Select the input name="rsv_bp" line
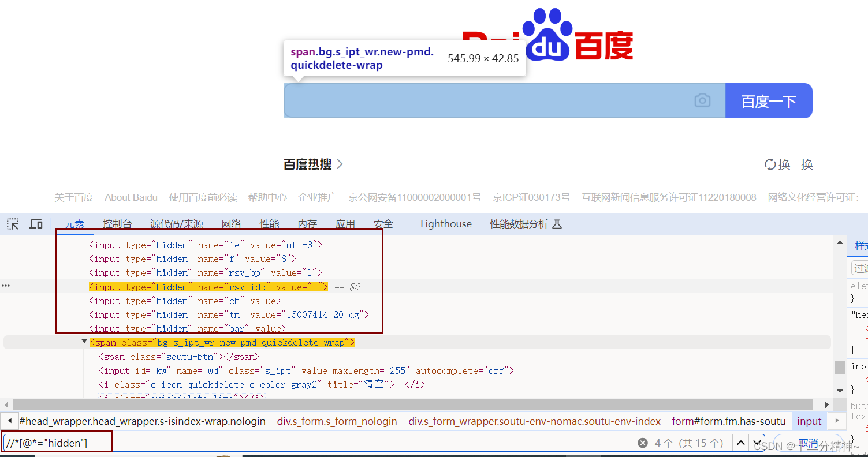The image size is (868, 457). 205,272
